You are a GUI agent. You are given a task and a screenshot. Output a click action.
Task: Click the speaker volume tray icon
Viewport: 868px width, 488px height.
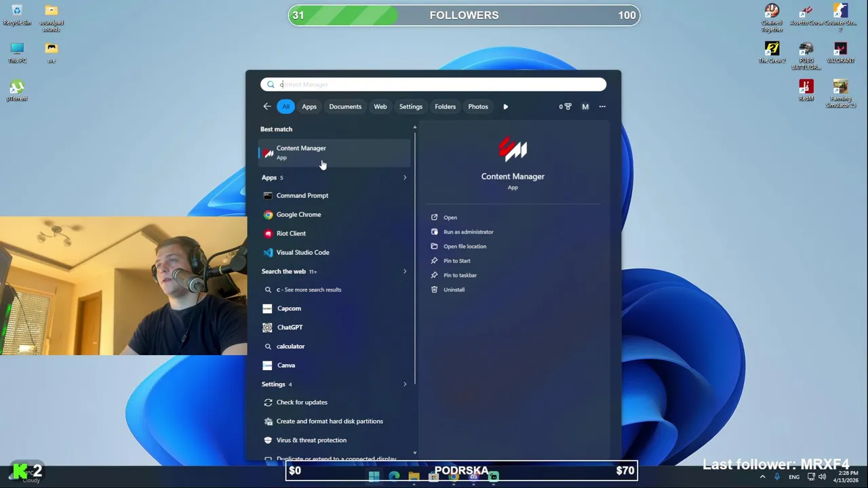click(822, 476)
